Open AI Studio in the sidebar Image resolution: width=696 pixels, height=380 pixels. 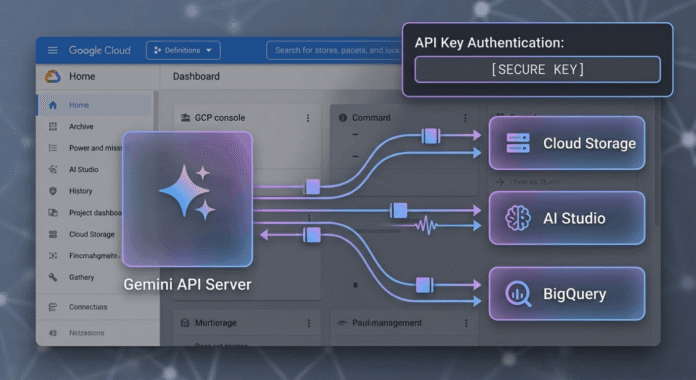(83, 169)
